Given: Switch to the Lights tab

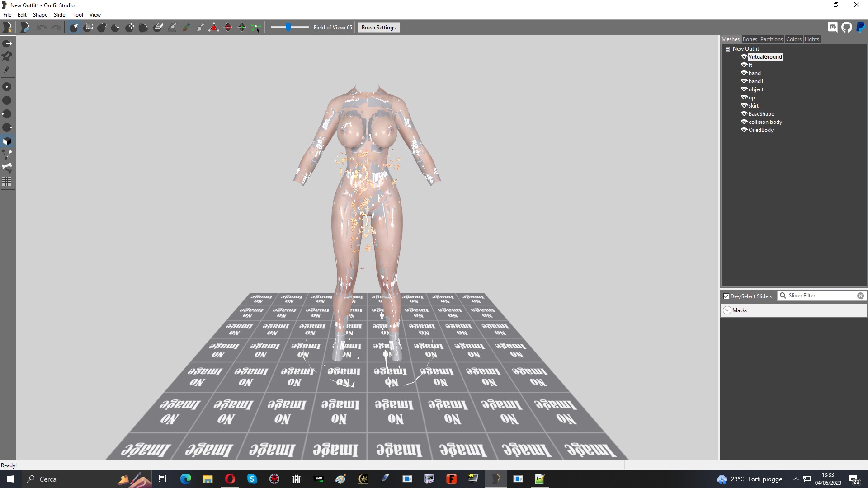Looking at the screenshot, I should coord(811,39).
